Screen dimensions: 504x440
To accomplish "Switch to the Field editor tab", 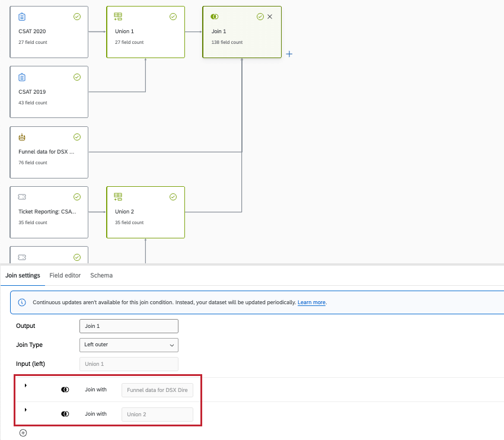I will coord(65,275).
